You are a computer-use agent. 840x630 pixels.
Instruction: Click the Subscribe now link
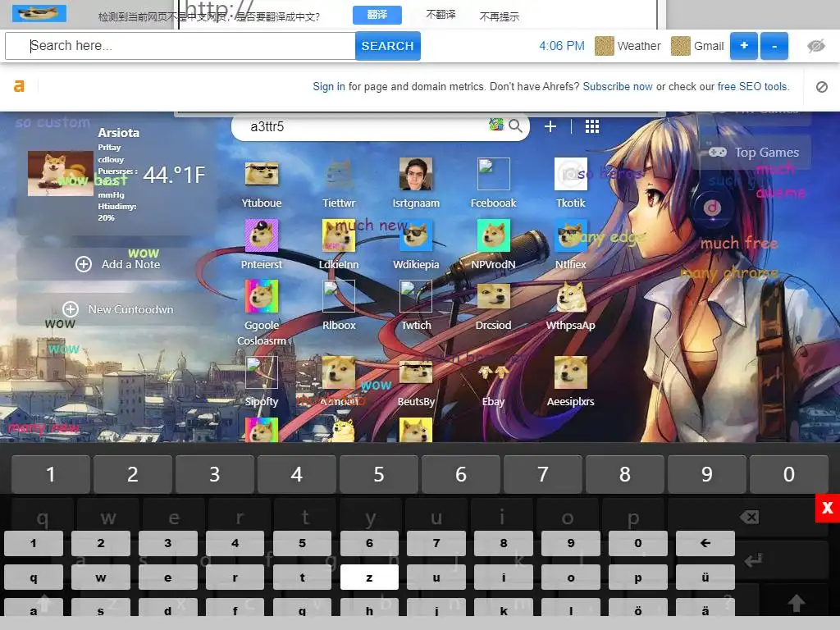click(x=618, y=87)
